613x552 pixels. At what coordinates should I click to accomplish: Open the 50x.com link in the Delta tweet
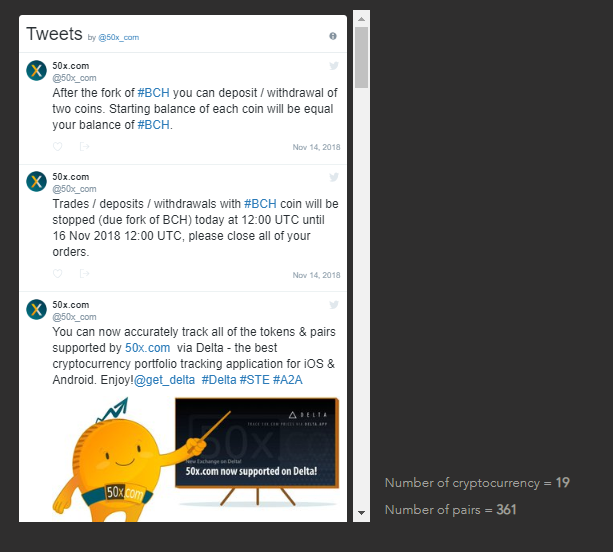pos(147,348)
